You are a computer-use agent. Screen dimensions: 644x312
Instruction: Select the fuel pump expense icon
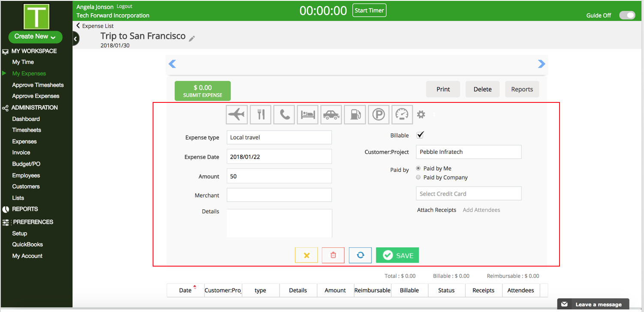355,114
